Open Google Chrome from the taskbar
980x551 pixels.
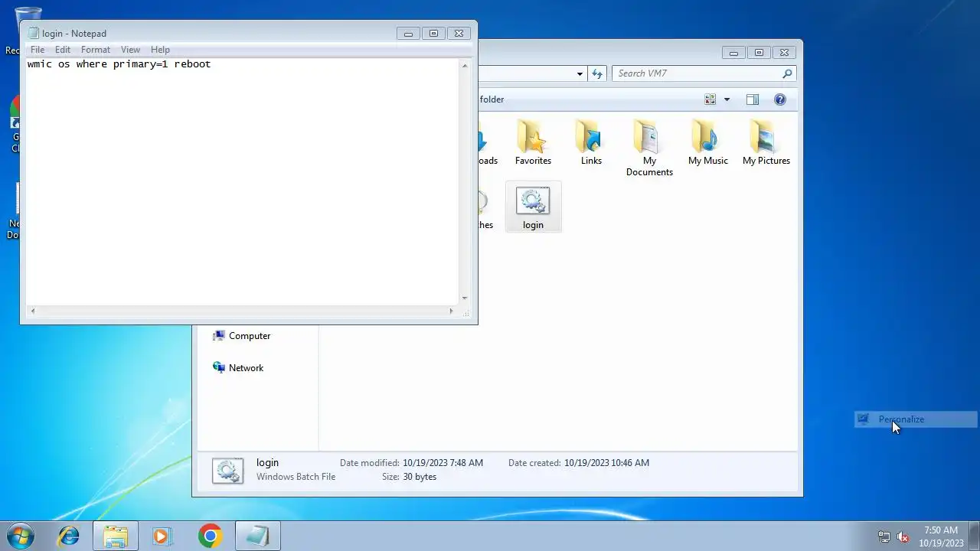(210, 536)
